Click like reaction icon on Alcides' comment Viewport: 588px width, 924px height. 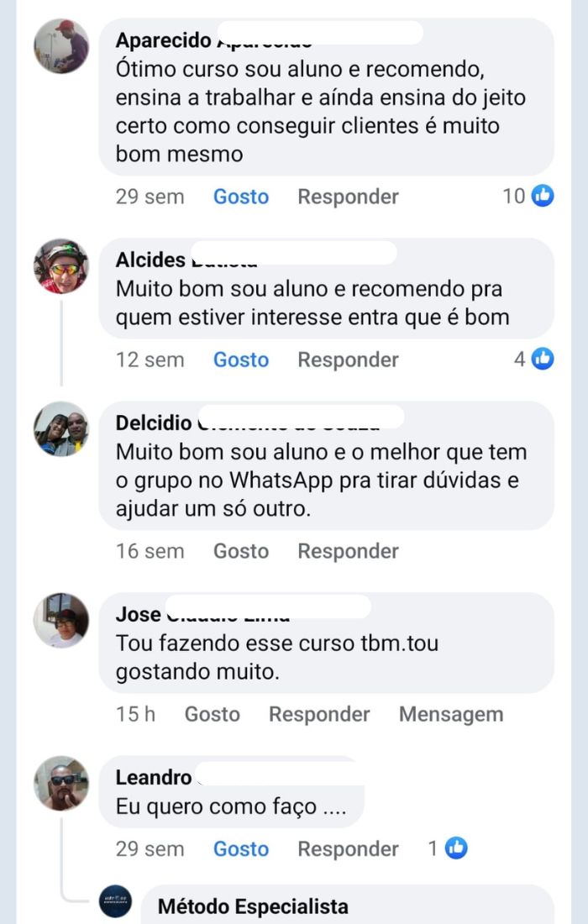543,360
